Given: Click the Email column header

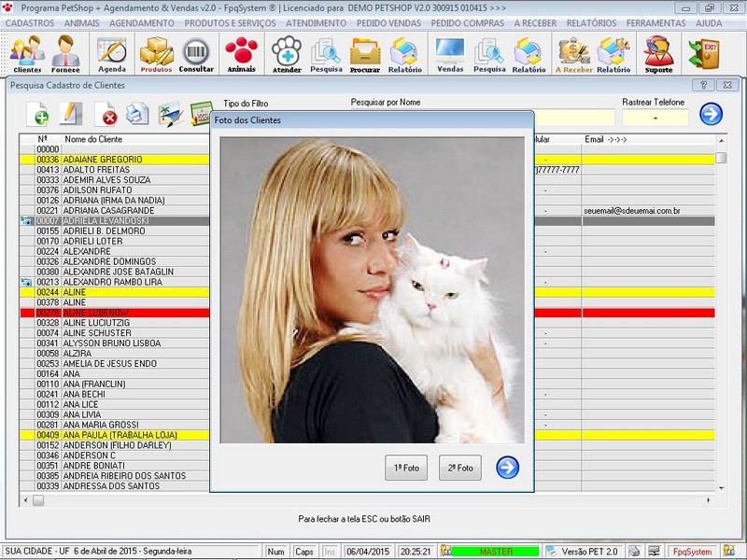Looking at the screenshot, I should coord(605,139).
